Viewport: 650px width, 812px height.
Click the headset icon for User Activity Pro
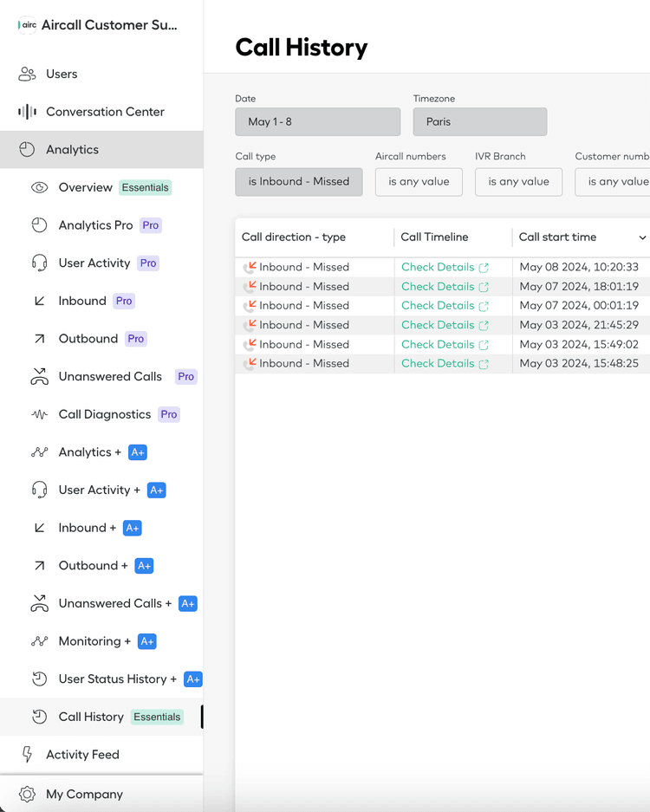[x=39, y=263]
